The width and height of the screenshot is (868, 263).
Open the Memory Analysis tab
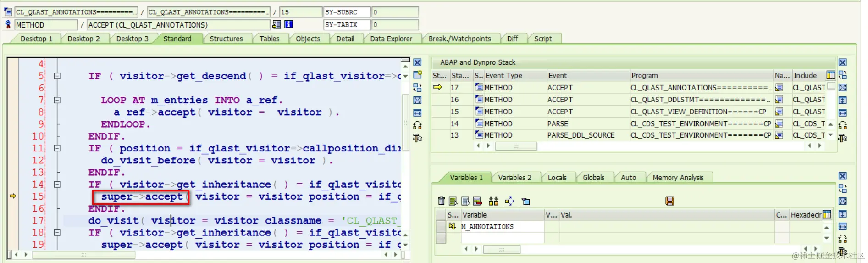678,178
